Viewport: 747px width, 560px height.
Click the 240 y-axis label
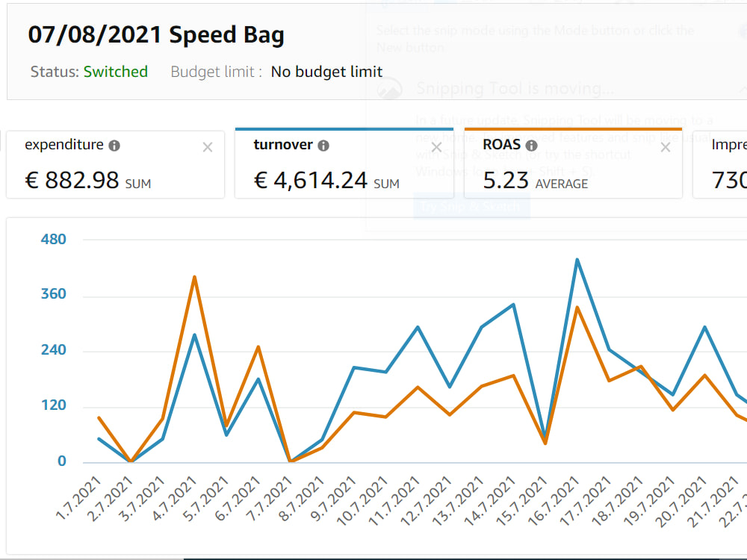tap(53, 350)
